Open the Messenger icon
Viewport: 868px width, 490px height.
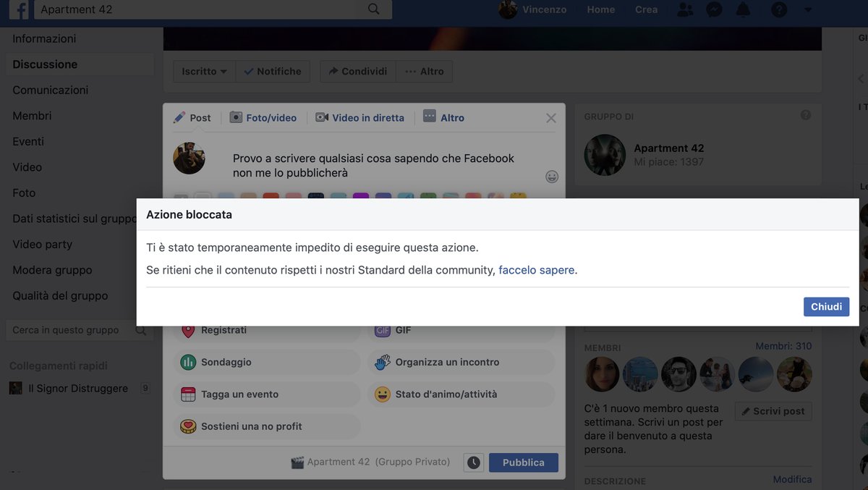pos(714,9)
